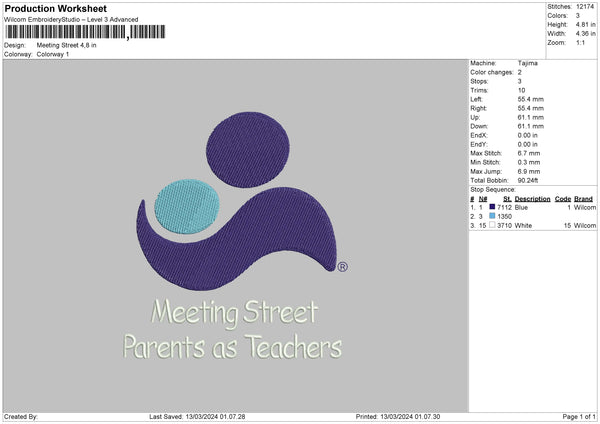Image resolution: width=600 pixels, height=424 pixels.
Task: Click the design name 'Meeting Street 4,8 in'
Action: point(66,45)
